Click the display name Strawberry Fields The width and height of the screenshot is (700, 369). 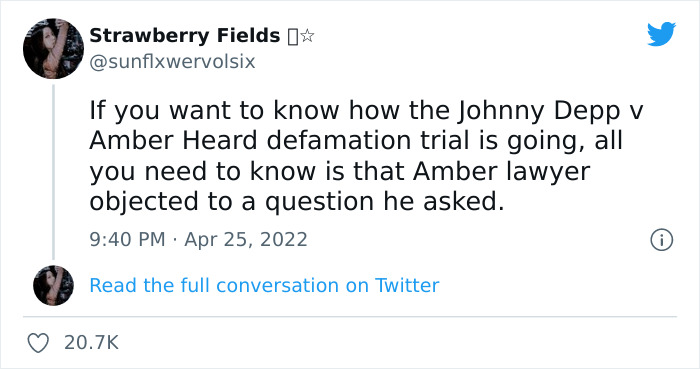(185, 36)
